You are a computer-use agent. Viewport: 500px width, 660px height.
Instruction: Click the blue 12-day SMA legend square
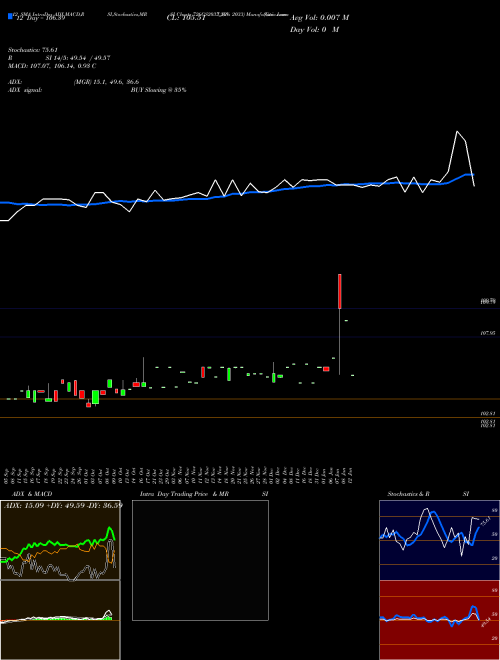pos(10,17)
